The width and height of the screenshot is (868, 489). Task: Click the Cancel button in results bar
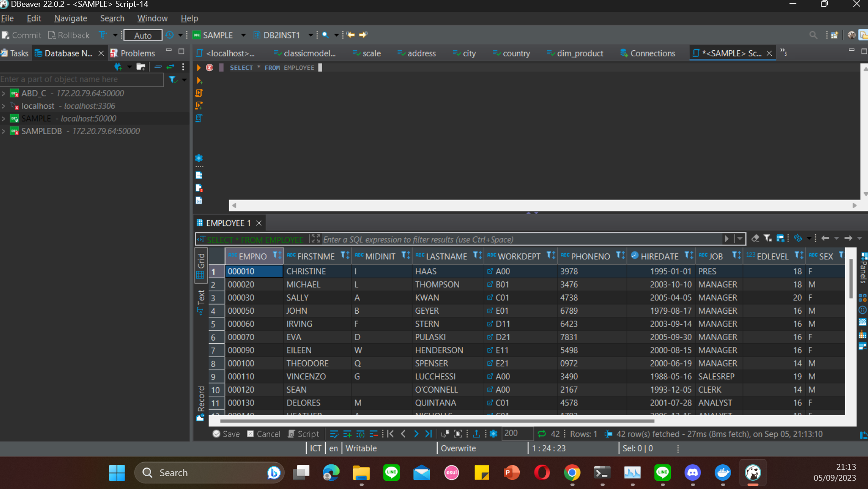(x=264, y=434)
